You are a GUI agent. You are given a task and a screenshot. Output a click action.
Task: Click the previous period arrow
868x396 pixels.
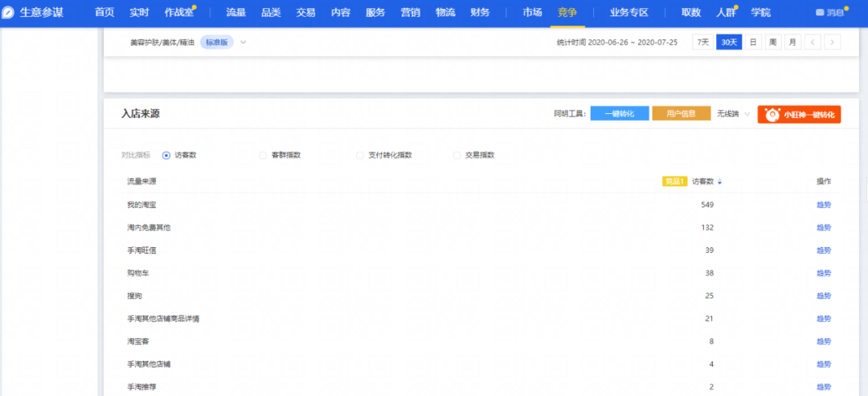click(813, 42)
